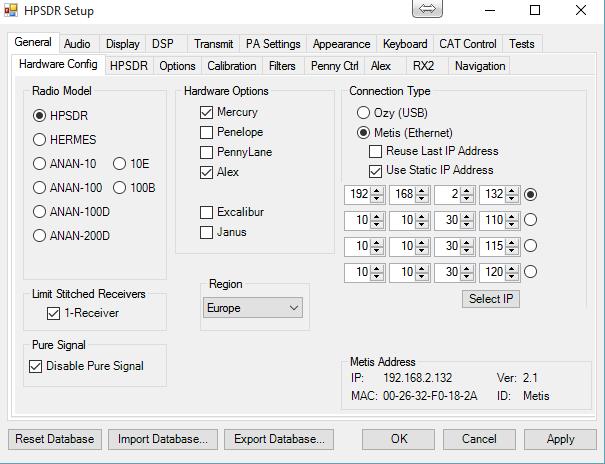This screenshot has height=464, width=605.
Task: Switch to the Calibration sub-tab
Action: [x=232, y=66]
